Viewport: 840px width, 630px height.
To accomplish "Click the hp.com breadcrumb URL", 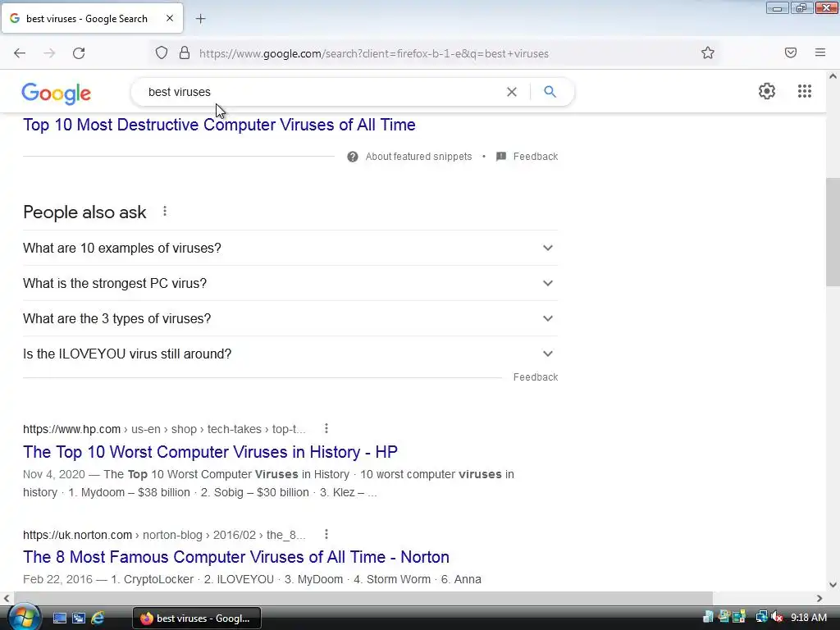I will (x=164, y=429).
